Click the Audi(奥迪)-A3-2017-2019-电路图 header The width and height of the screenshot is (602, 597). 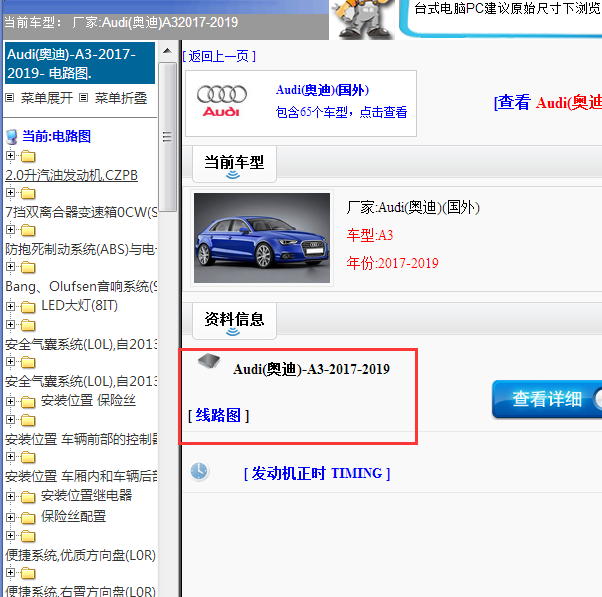(x=80, y=63)
